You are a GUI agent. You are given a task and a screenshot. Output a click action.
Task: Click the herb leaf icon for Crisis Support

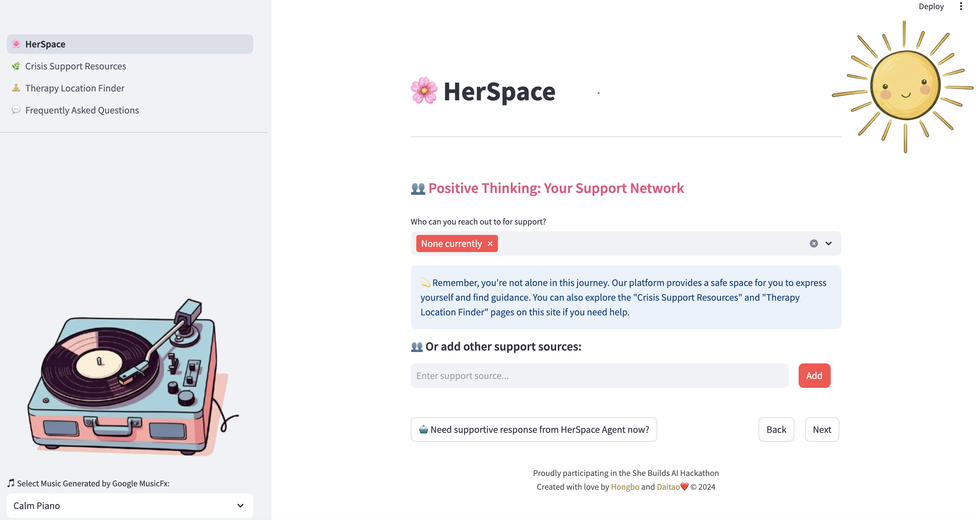[x=16, y=66]
